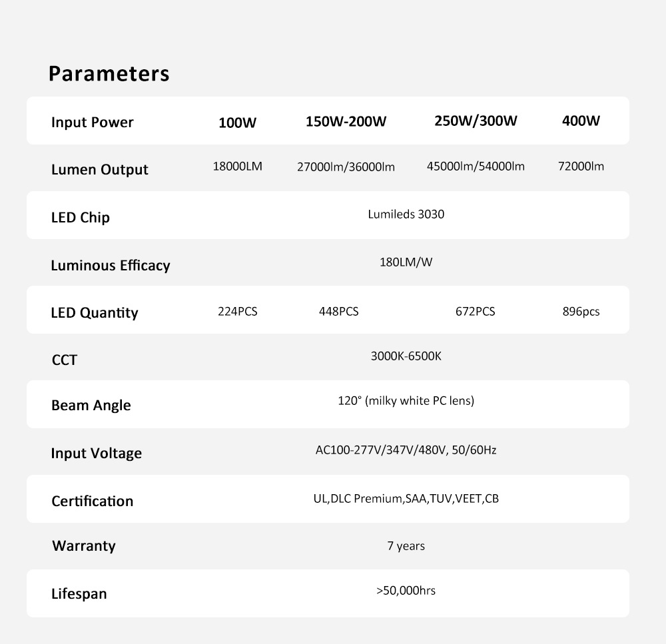The image size is (666, 644).
Task: Select the 7 years warranty value
Action: tap(406, 546)
